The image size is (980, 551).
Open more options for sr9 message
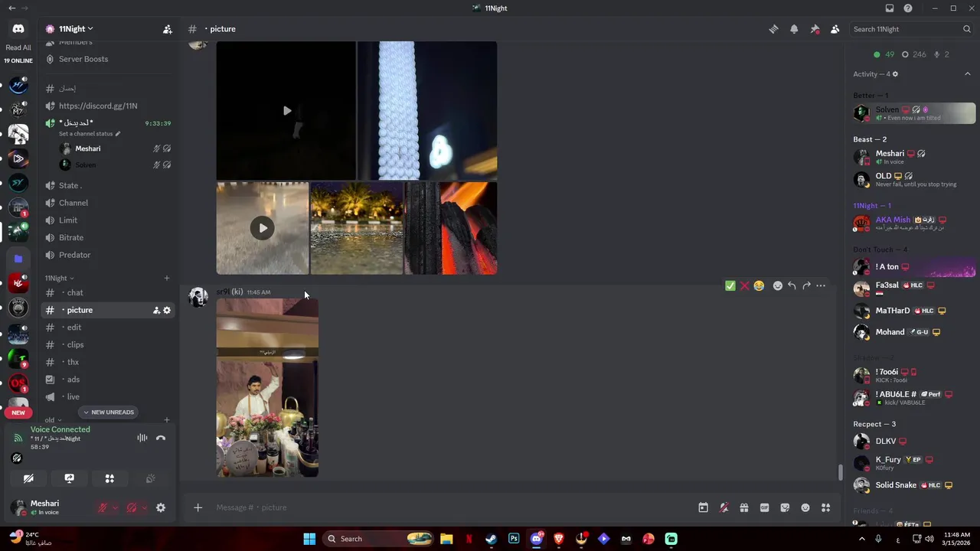pyautogui.click(x=821, y=285)
